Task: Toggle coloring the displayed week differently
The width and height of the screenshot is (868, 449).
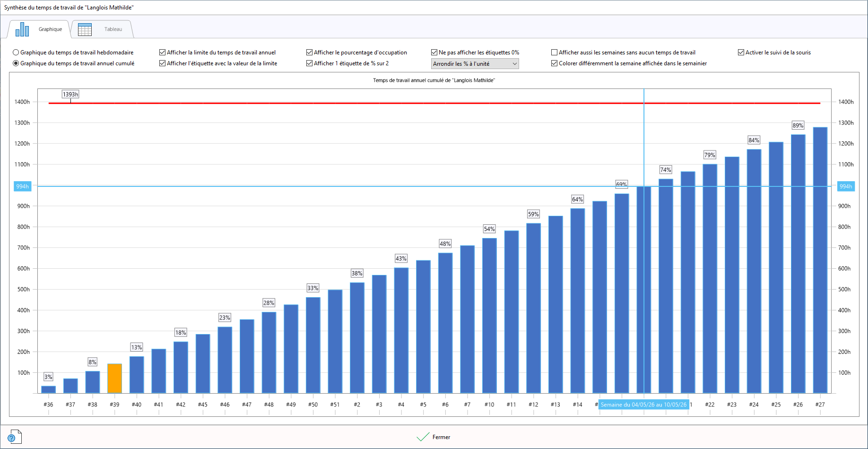Action: 555,63
